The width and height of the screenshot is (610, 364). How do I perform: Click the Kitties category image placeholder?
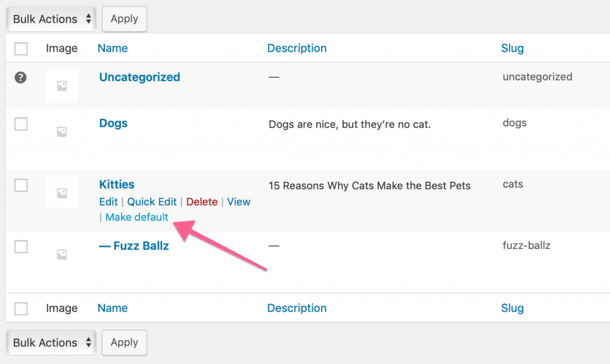tap(62, 192)
